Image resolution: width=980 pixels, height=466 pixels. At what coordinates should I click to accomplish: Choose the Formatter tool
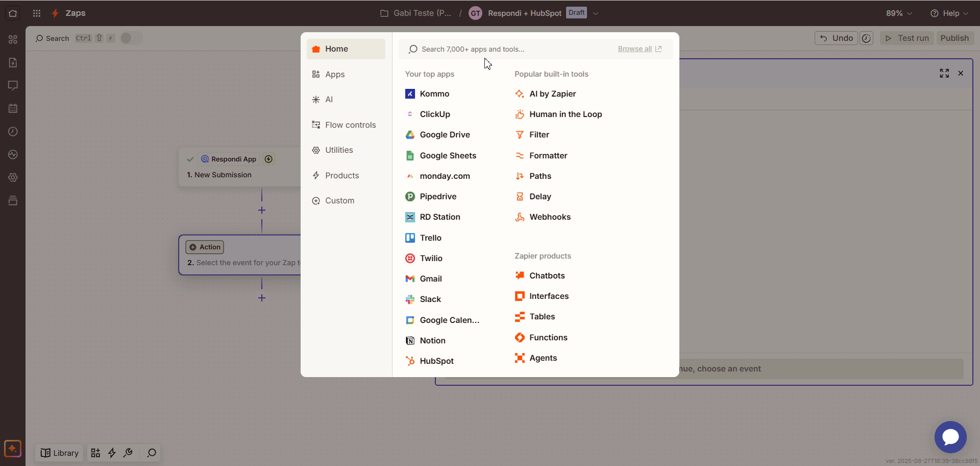click(541, 156)
